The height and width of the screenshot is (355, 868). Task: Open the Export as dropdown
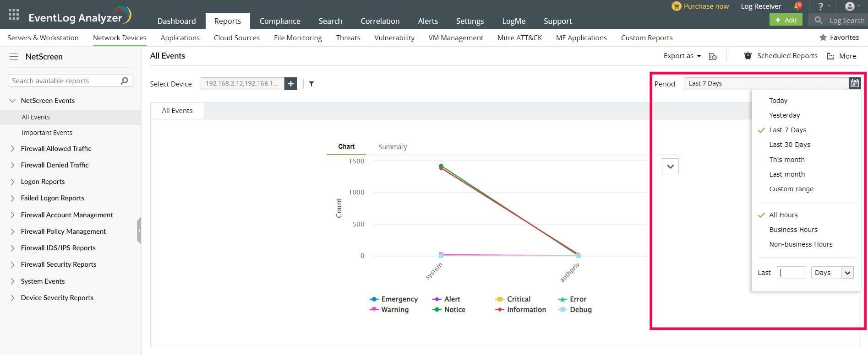click(x=682, y=56)
